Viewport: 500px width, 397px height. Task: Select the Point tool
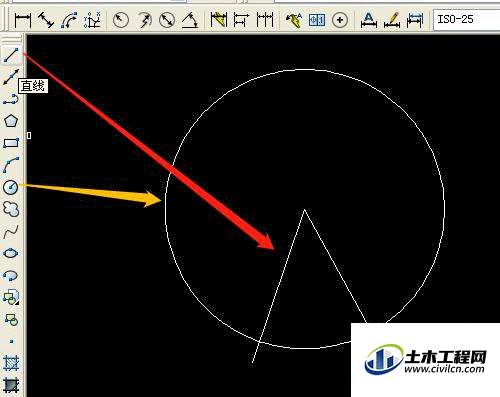pyautogui.click(x=11, y=341)
